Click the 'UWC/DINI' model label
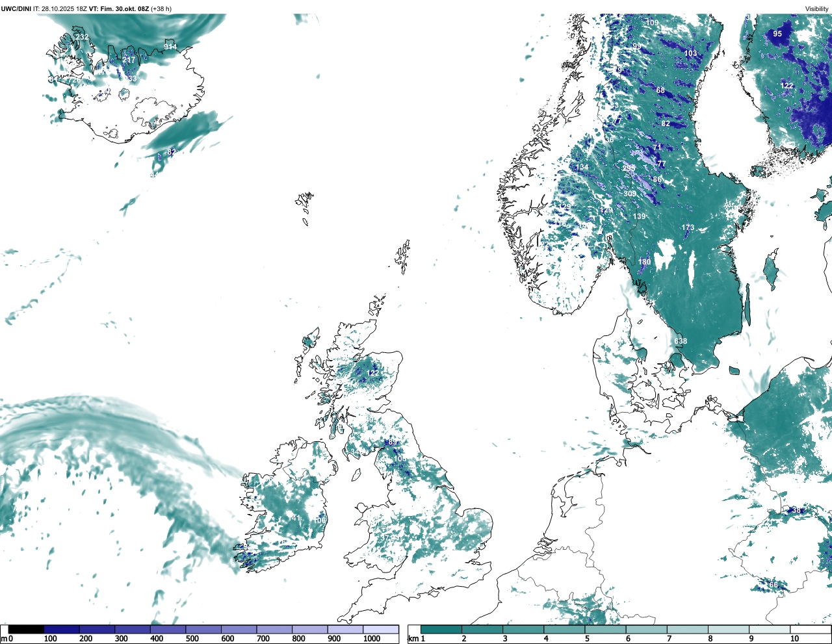 pyautogui.click(x=16, y=9)
